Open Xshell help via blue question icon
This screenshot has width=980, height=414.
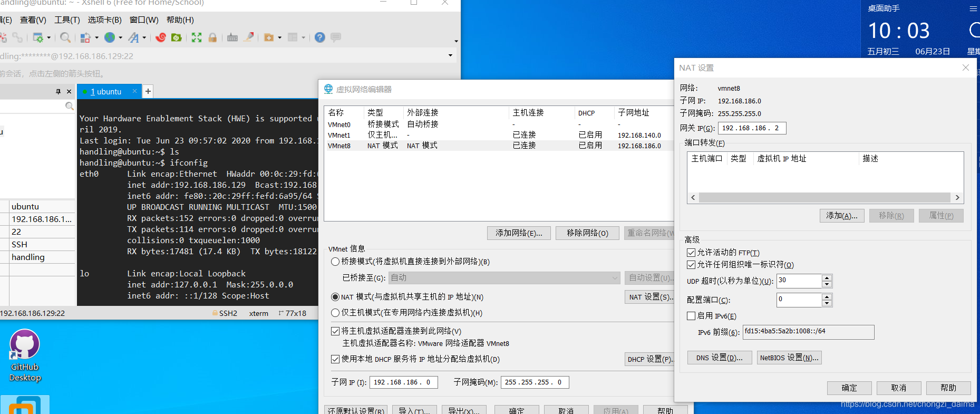click(x=320, y=37)
